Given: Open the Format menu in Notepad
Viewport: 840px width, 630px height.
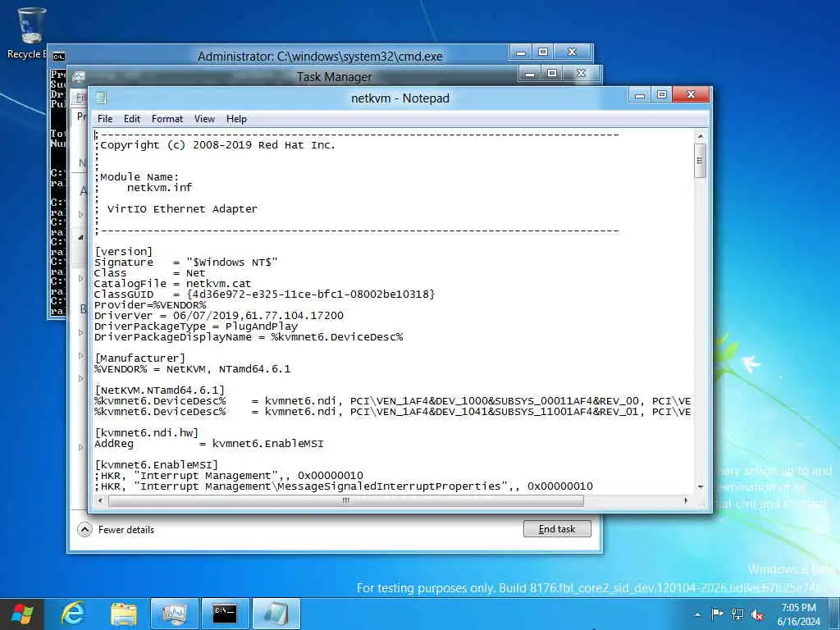Looking at the screenshot, I should click(167, 119).
